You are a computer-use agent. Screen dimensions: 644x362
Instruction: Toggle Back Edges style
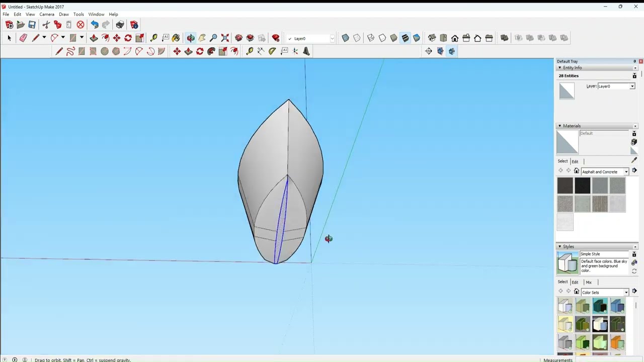point(357,38)
